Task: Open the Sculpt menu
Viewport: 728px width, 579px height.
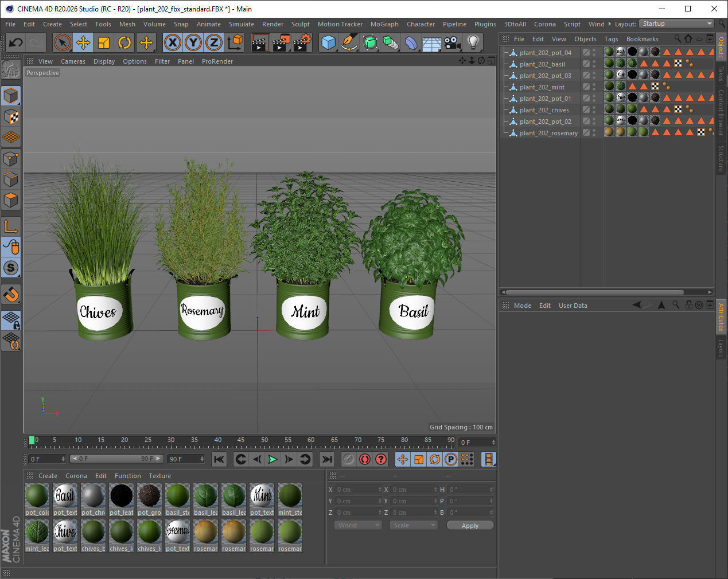Action: point(300,24)
